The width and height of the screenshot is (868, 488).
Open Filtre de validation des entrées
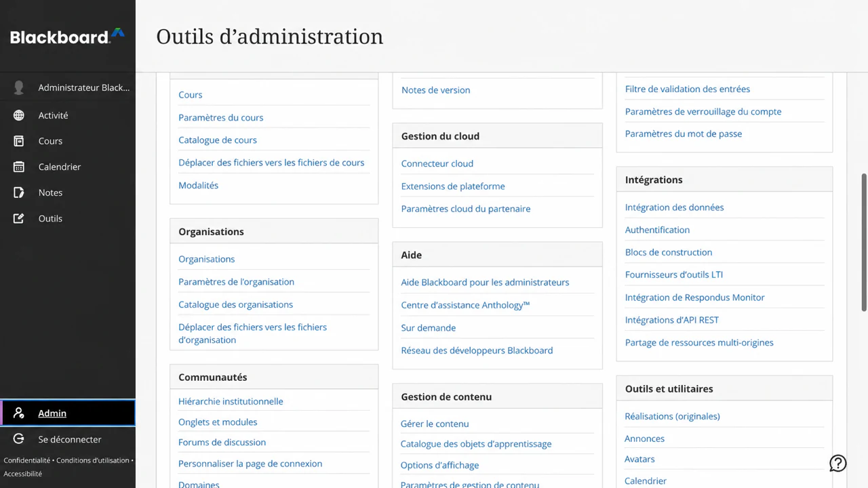point(688,89)
